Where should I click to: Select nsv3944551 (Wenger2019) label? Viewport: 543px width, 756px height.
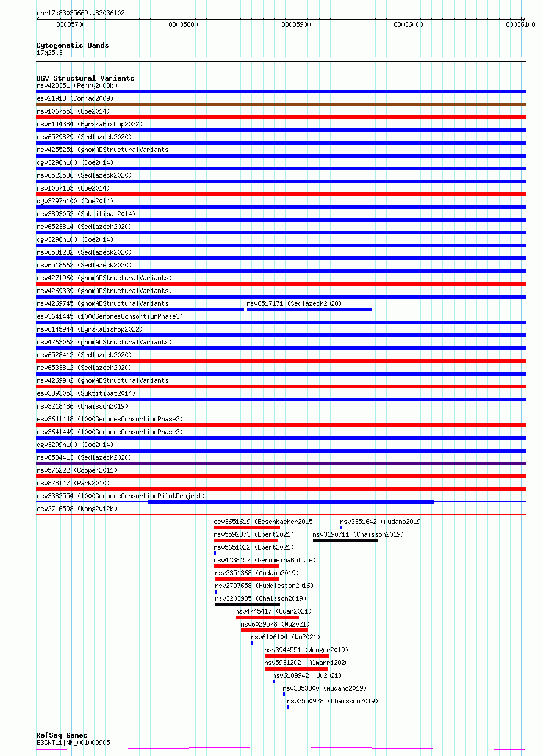306,650
